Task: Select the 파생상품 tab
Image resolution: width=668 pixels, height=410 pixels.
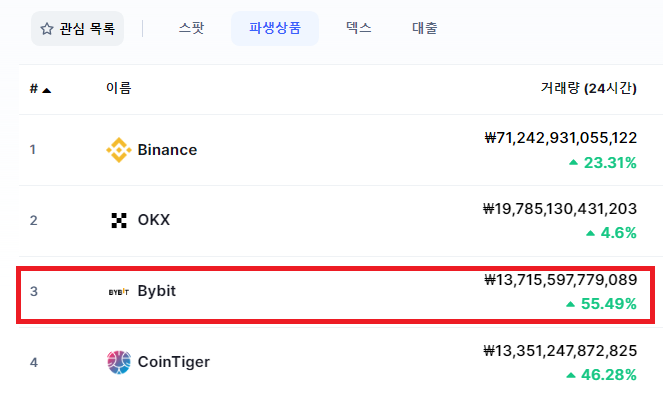Action: pyautogui.click(x=275, y=29)
